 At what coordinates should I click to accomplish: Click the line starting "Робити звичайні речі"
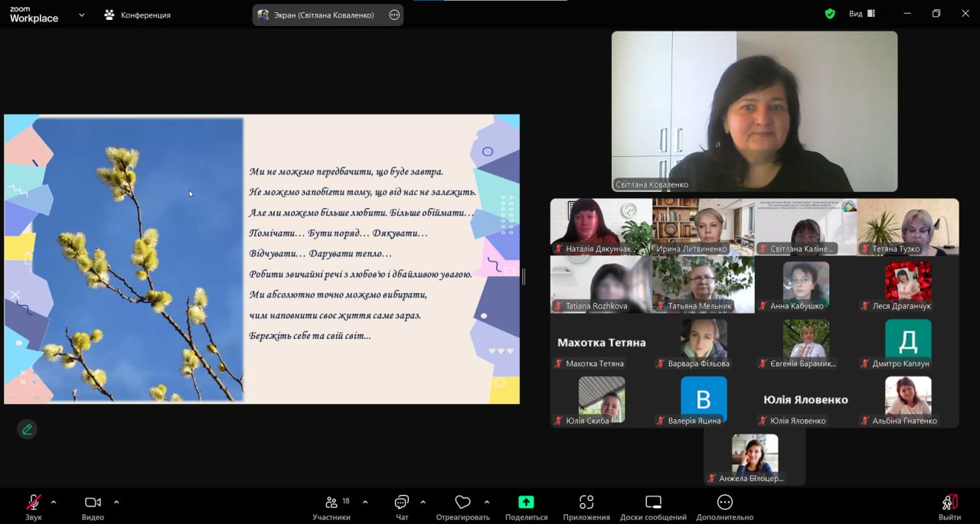click(361, 274)
